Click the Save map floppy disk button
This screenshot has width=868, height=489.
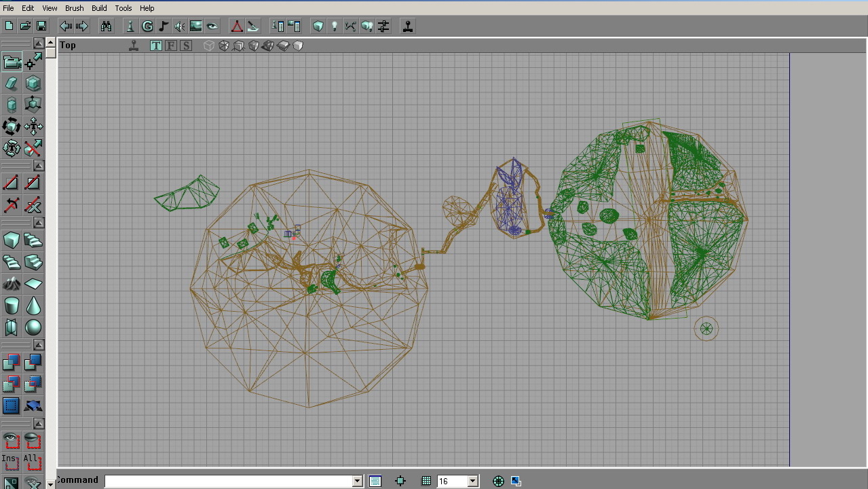[41, 26]
